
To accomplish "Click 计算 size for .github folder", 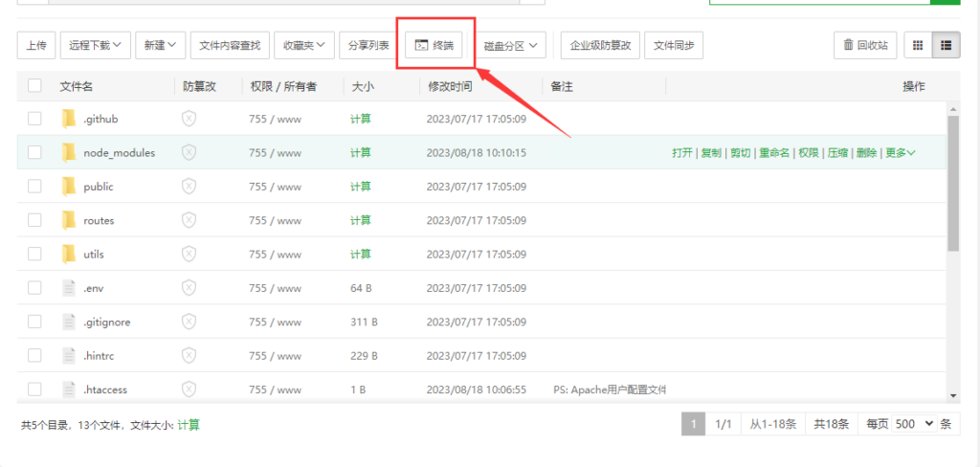I will (361, 118).
